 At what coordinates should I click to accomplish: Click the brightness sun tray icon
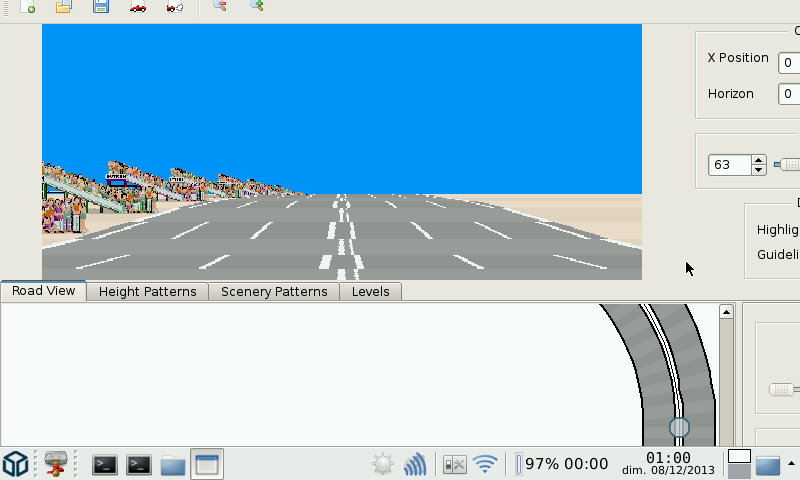pyautogui.click(x=382, y=464)
